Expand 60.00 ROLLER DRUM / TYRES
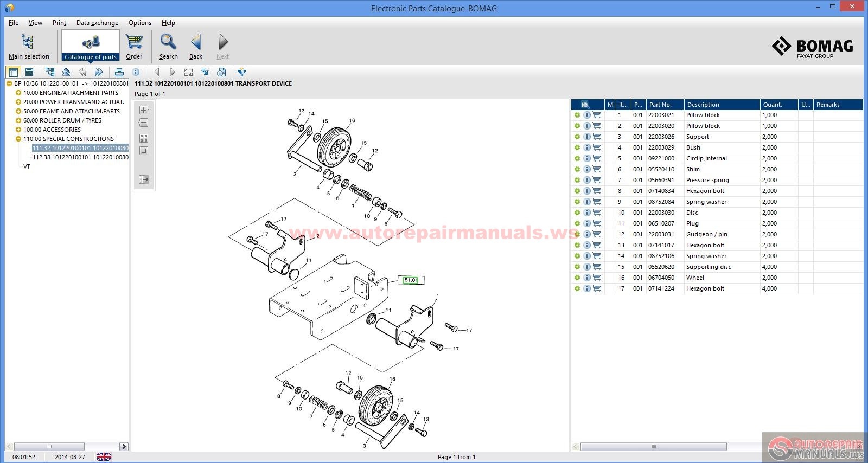 coord(18,120)
